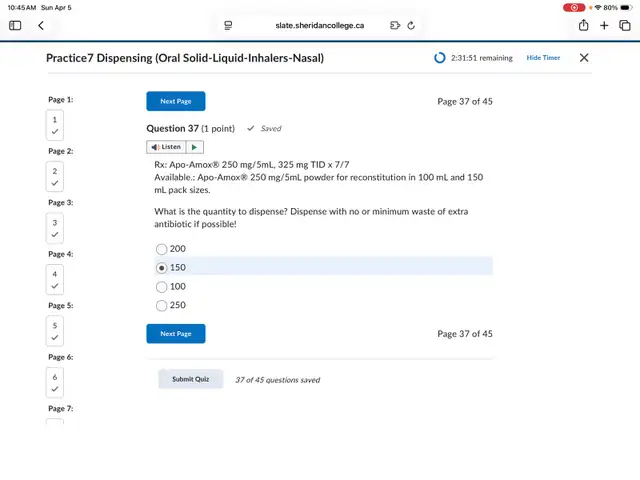Screen dimensions: 640x480
Task: Close the quiz with the X icon
Action: [584, 58]
